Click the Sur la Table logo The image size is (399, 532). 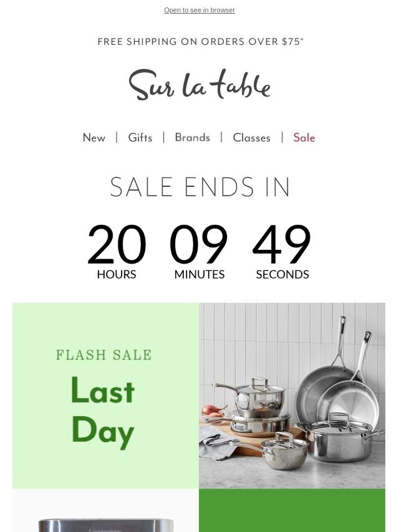[x=199, y=85]
